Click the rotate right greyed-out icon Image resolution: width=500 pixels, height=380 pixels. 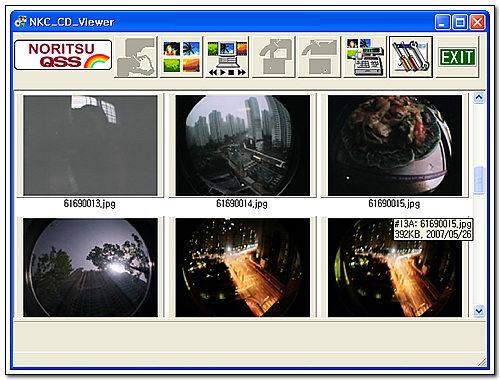[x=319, y=57]
